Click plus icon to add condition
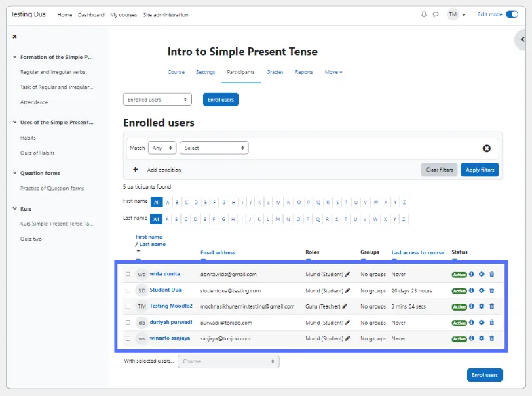532x396 pixels. click(x=135, y=170)
